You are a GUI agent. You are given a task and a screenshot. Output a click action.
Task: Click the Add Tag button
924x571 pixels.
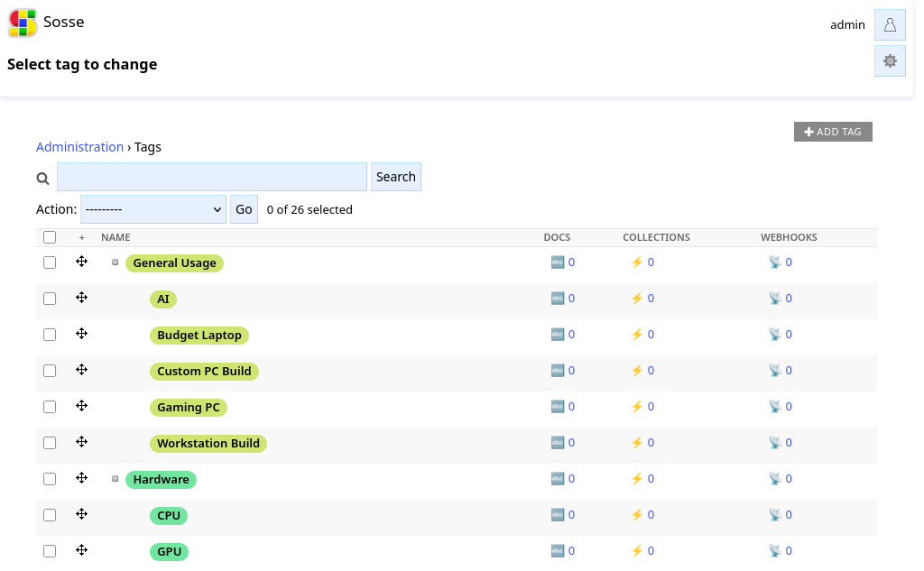833,132
